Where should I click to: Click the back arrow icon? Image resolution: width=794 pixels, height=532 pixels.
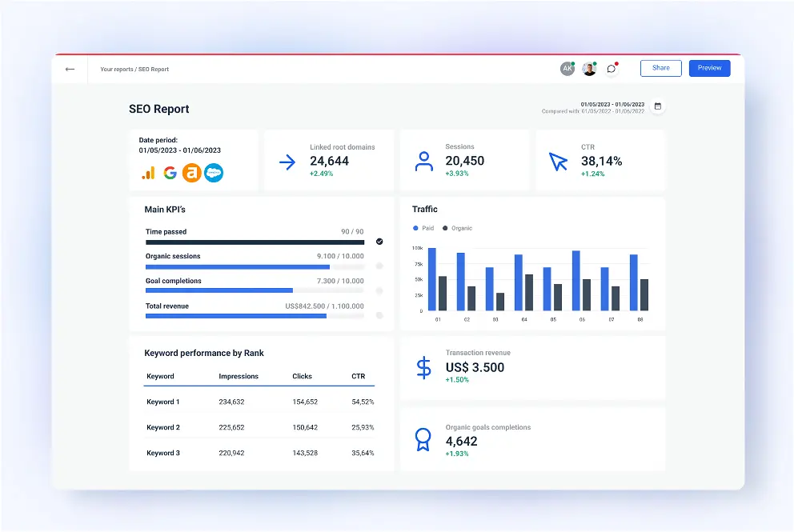pos(70,69)
